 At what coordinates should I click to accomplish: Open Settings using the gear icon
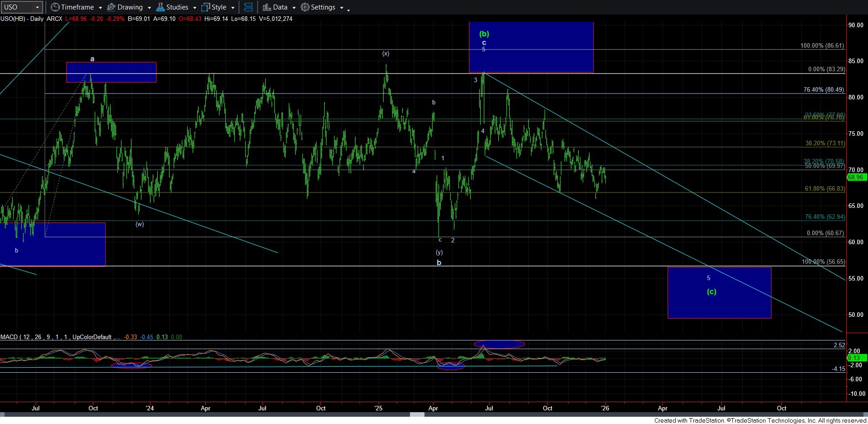click(305, 7)
